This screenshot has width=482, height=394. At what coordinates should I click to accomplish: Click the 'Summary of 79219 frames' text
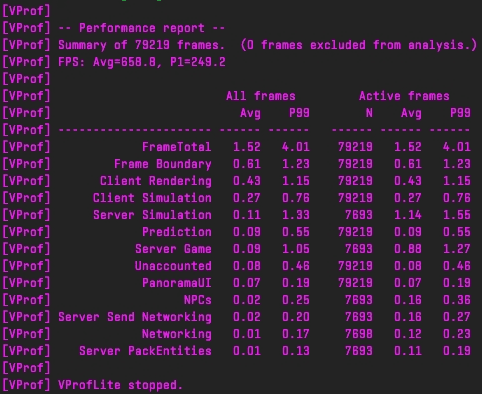pos(142,45)
